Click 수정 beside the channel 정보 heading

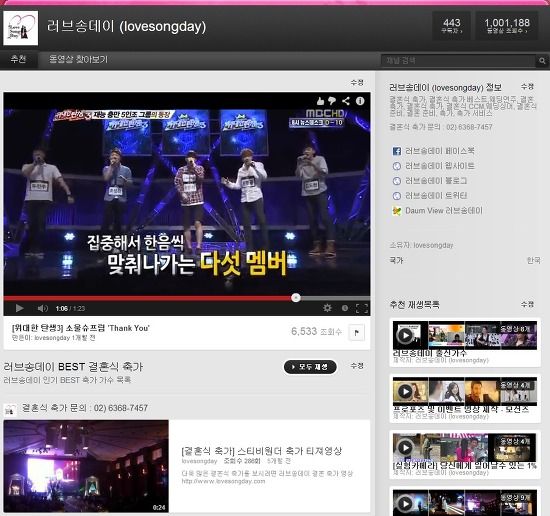point(527,86)
